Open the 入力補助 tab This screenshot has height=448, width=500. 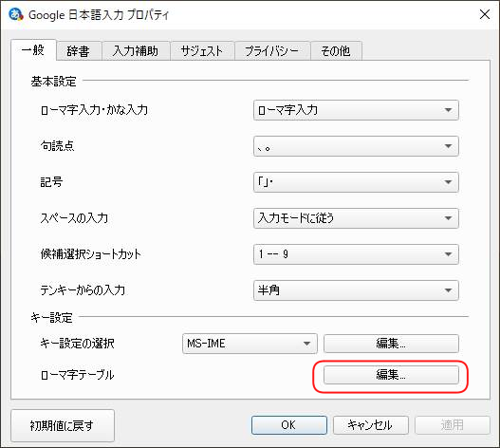136,51
